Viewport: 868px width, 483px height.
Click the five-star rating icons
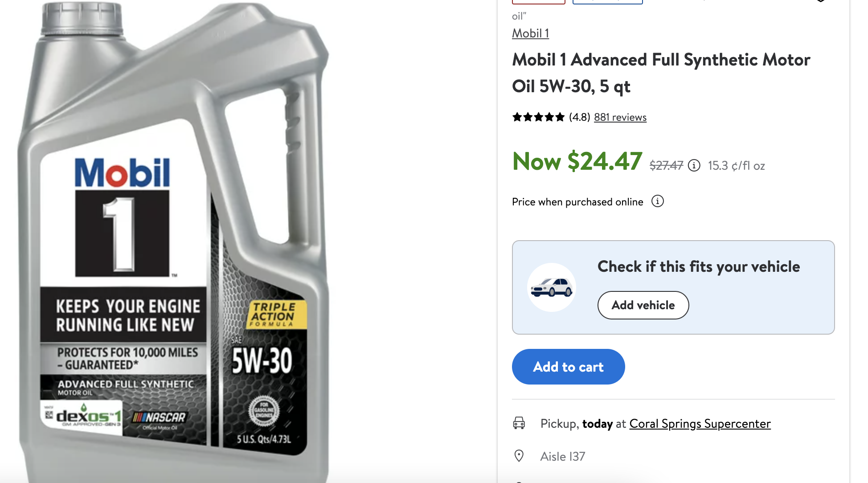pos(538,117)
